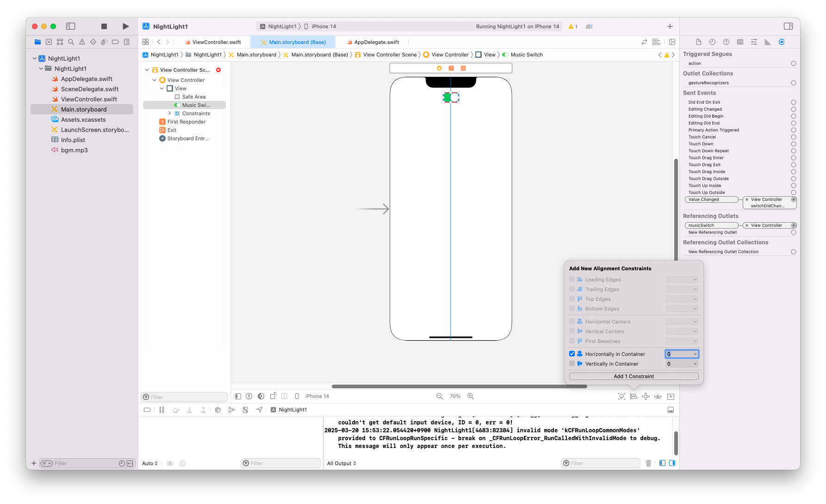Click the Add 1 Constraint button

[633, 376]
